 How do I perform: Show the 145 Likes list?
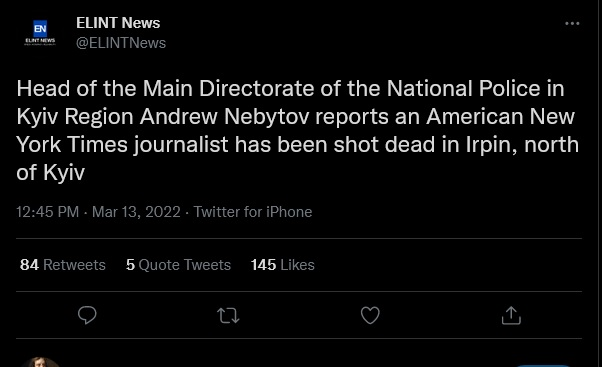[x=283, y=265]
